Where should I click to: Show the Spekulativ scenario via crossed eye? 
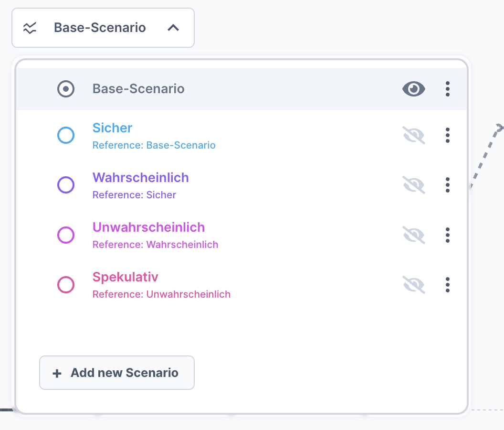(413, 284)
